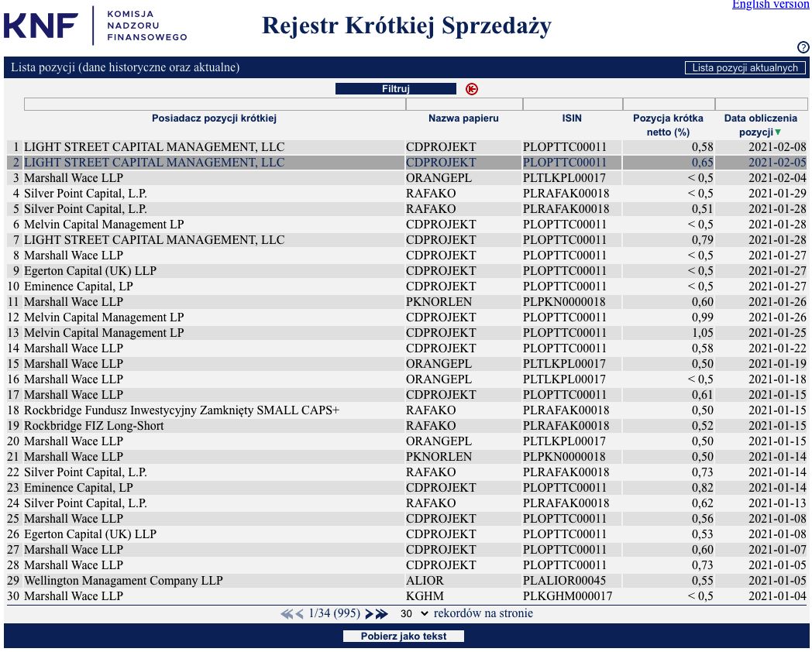Screen dimensions: 812x652
Task: Select row 19 Rockbridge FIZ Long-Short
Action: (x=407, y=426)
